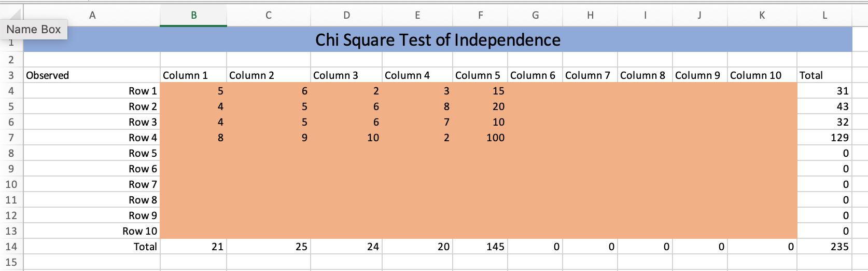Select the Column 5 total 145

480,247
